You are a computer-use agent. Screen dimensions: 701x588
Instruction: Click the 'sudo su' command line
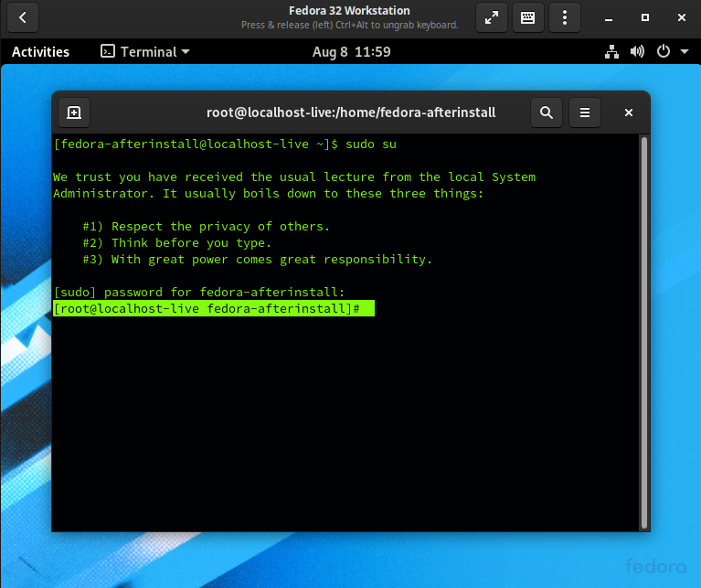(x=225, y=144)
